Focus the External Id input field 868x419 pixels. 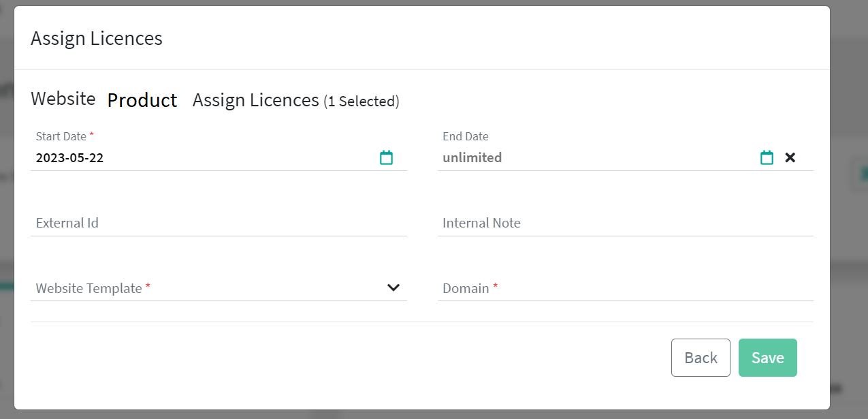pos(218,223)
